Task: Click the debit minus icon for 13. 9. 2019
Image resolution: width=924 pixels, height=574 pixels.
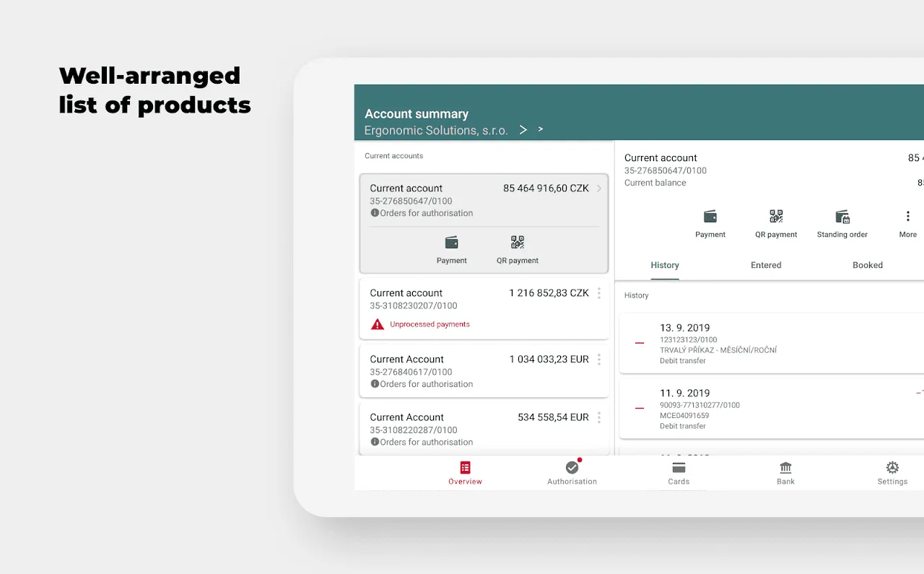Action: tap(640, 344)
